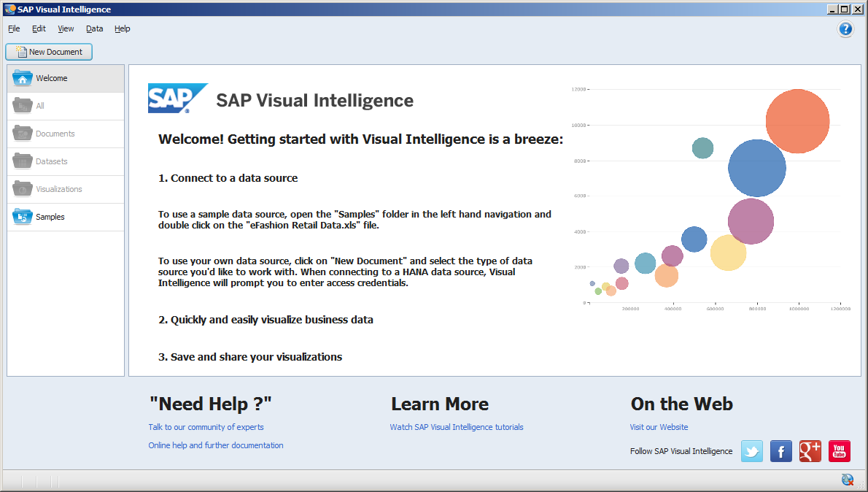Screen dimensions: 868x492
Task: Open 'Watch SAP Visual Intelligence tutorials'
Action: pyautogui.click(x=456, y=427)
